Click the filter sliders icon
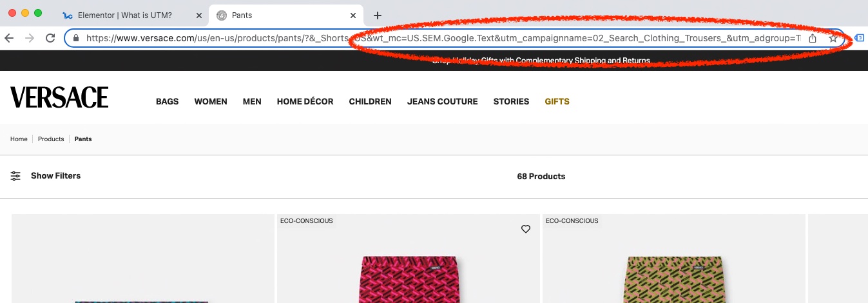Screen dimensions: 868x303 click(16, 176)
